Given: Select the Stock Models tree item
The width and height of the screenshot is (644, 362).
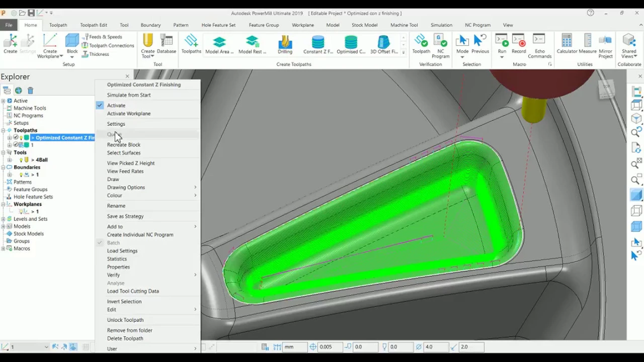Looking at the screenshot, I should coord(29,234).
